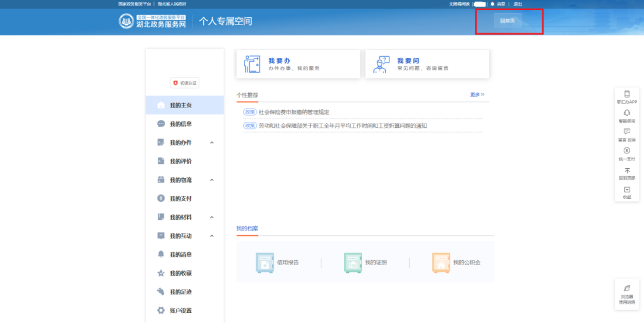Click 无障碍阅读 in top bar

click(459, 4)
